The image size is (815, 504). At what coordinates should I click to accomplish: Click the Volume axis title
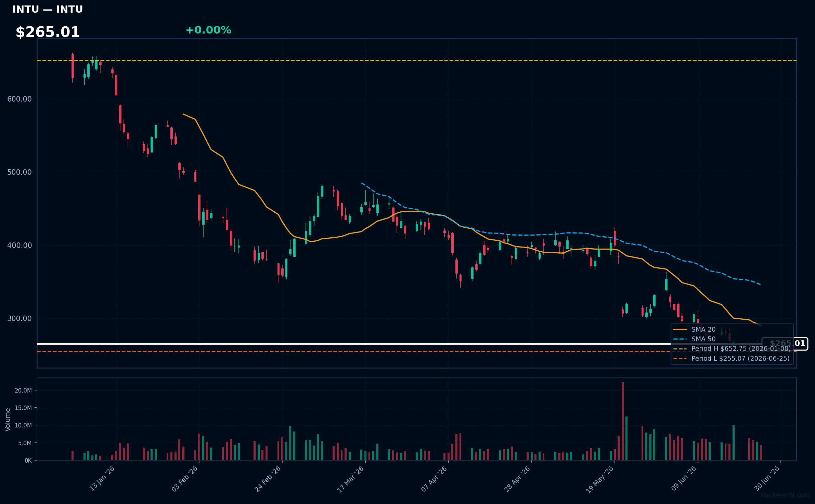click(x=8, y=420)
